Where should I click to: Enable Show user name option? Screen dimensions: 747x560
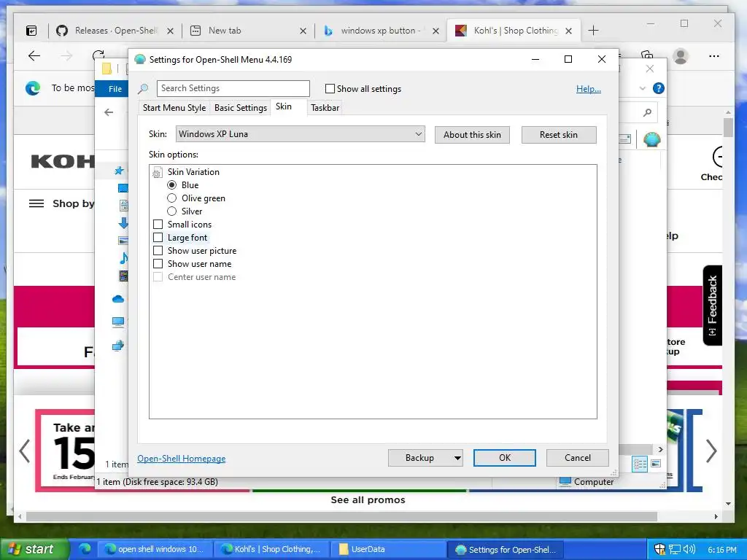click(158, 264)
